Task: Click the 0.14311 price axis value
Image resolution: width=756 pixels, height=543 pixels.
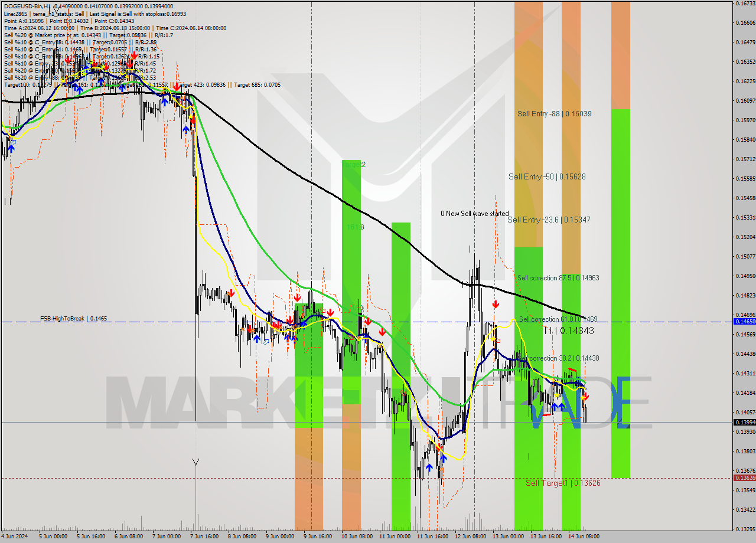Action: pyautogui.click(x=745, y=373)
